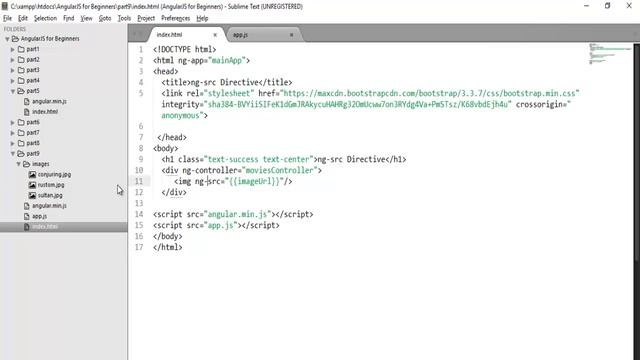Open the Project menu
This screenshot has width=640, height=360.
146,18
